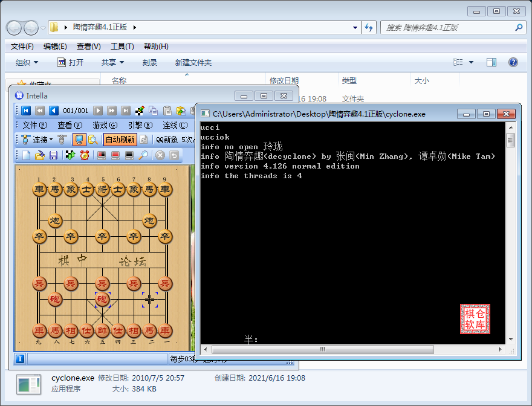The width and height of the screenshot is (532, 406).
Task: Click the grey undo arrow icon
Action: tap(174, 155)
